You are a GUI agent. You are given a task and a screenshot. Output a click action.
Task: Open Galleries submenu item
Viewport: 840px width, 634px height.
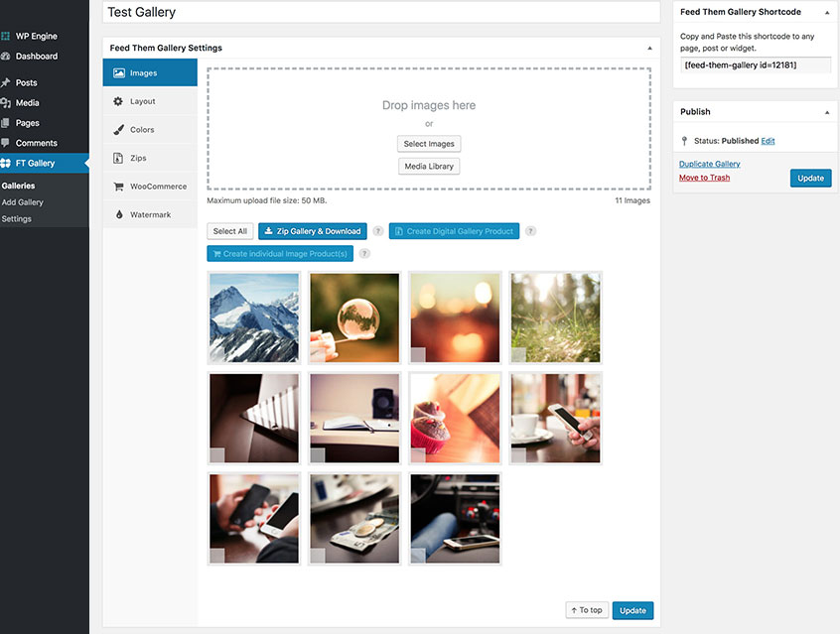tap(18, 186)
